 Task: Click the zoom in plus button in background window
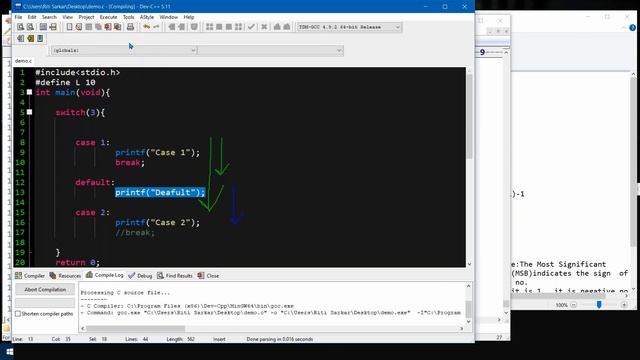[x=624, y=305]
